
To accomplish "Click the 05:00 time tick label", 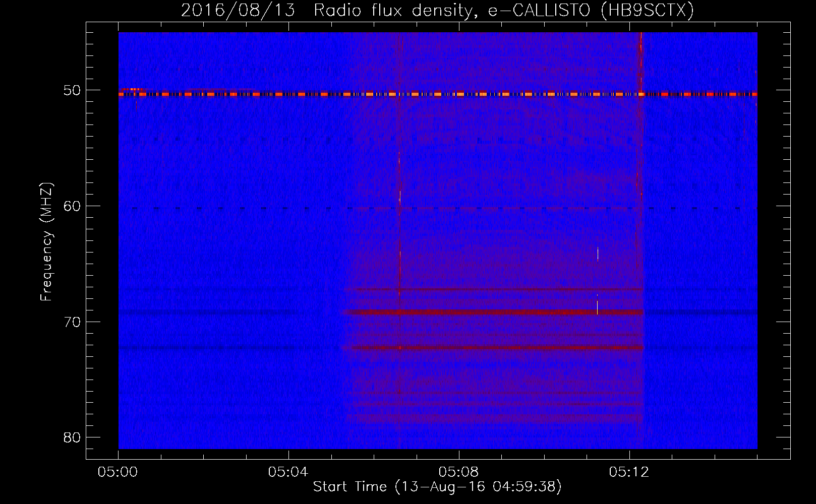I will [x=118, y=472].
